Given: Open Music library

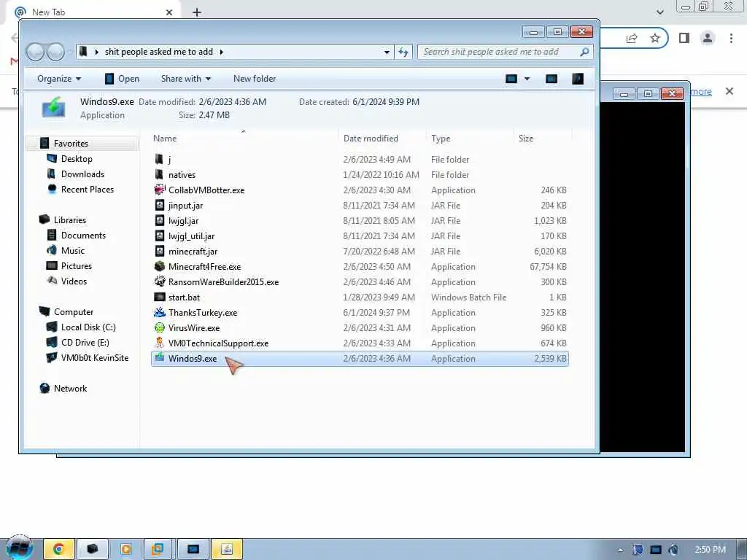Looking at the screenshot, I should pyautogui.click(x=72, y=251).
